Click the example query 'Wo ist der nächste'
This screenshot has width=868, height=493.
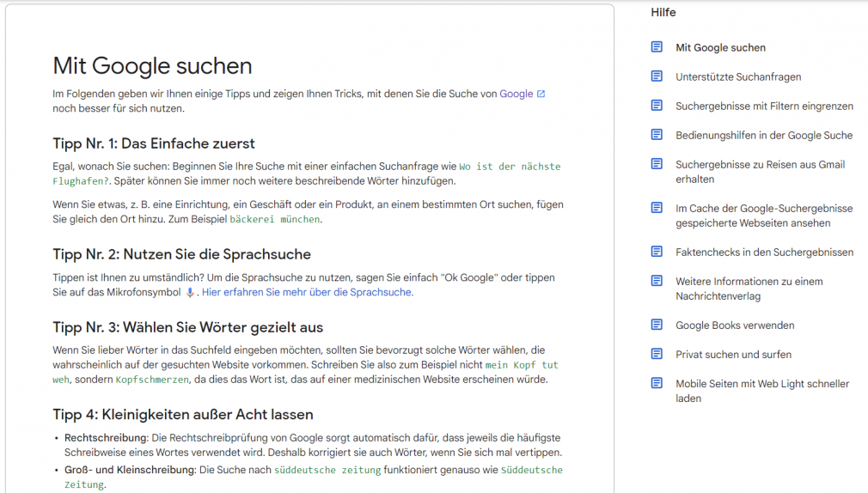coord(510,167)
